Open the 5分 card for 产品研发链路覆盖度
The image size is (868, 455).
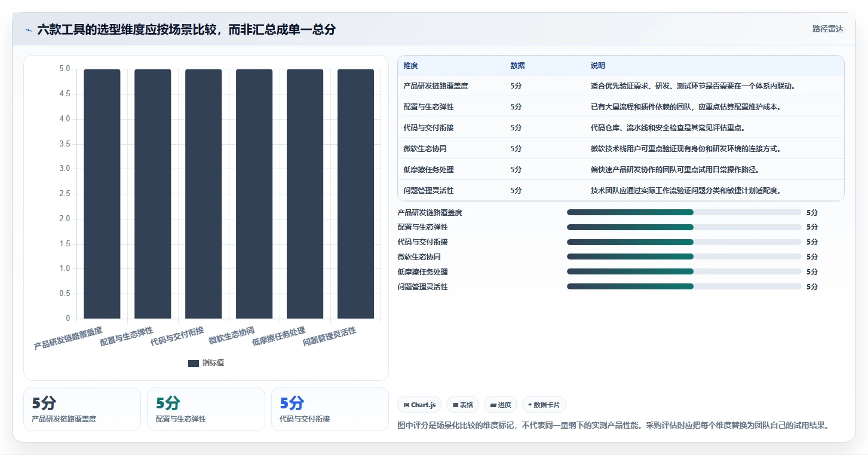pyautogui.click(x=82, y=409)
